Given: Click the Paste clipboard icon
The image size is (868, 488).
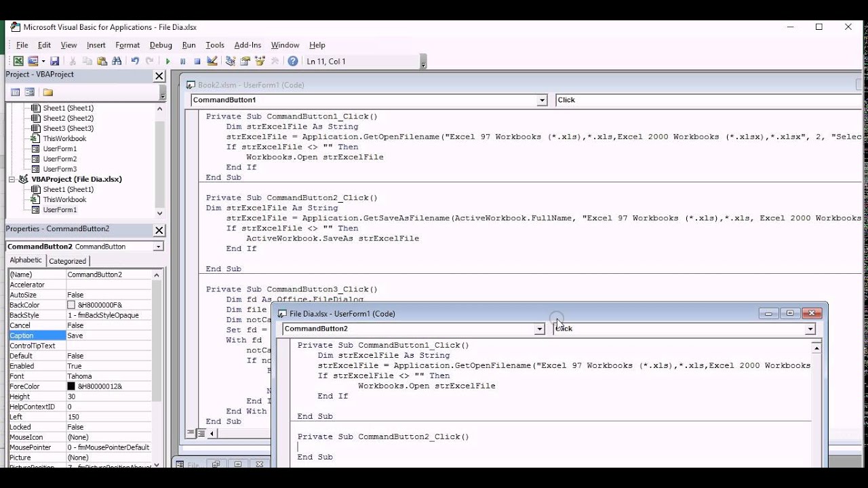Looking at the screenshot, I should tap(102, 61).
